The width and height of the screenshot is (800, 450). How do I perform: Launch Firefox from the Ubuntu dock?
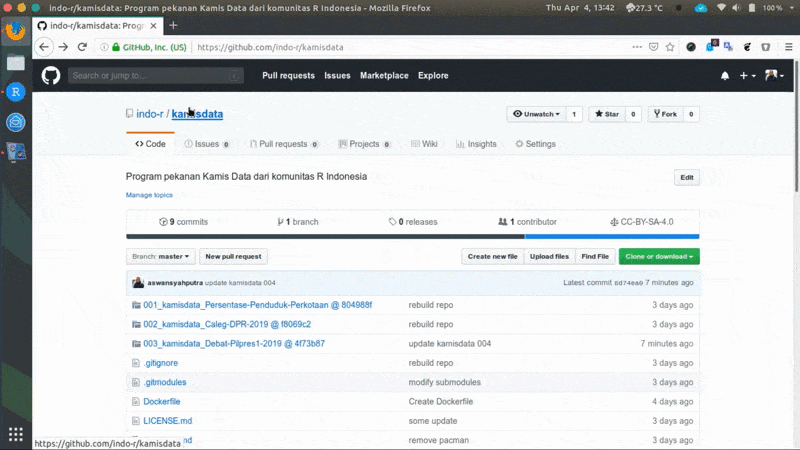pos(16,32)
